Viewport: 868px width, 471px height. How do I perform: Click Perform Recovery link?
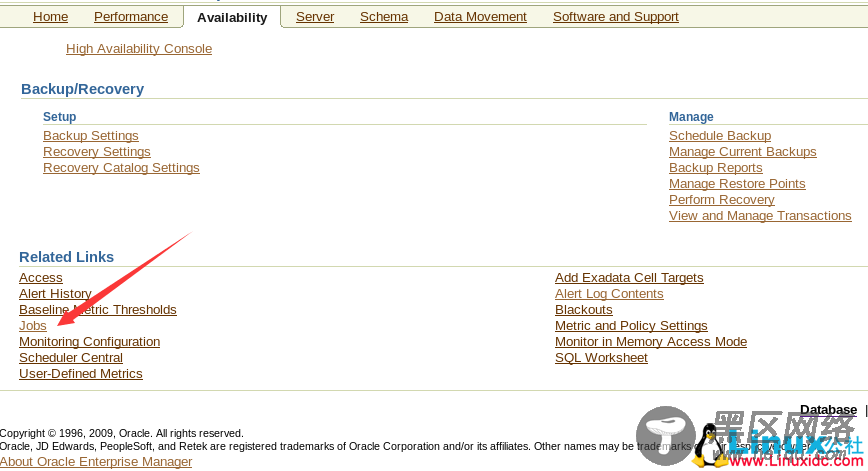[x=721, y=200]
